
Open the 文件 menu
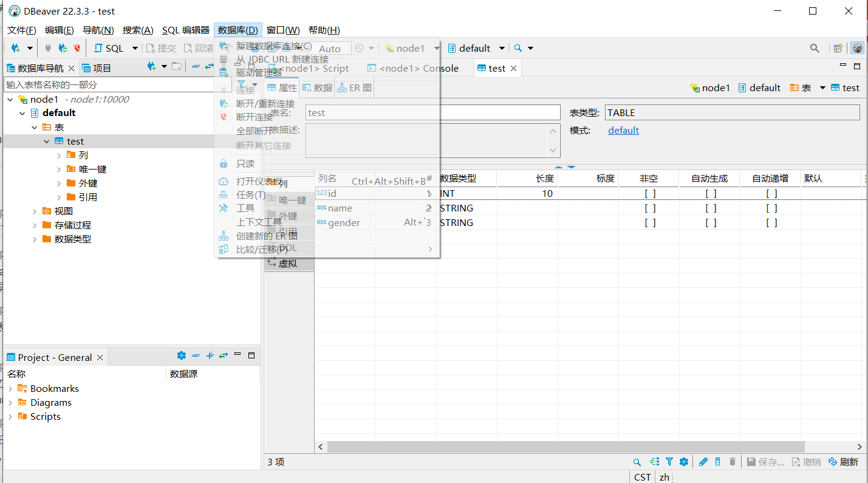[22, 30]
